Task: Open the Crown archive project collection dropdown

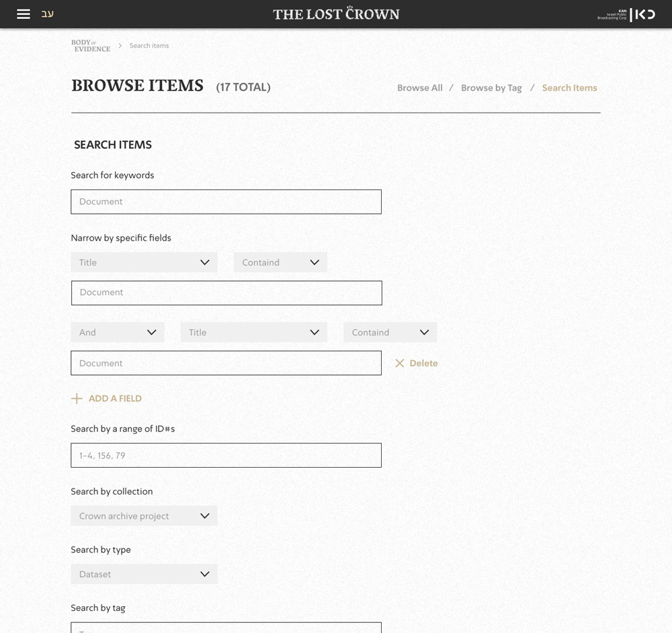Action: coord(144,516)
